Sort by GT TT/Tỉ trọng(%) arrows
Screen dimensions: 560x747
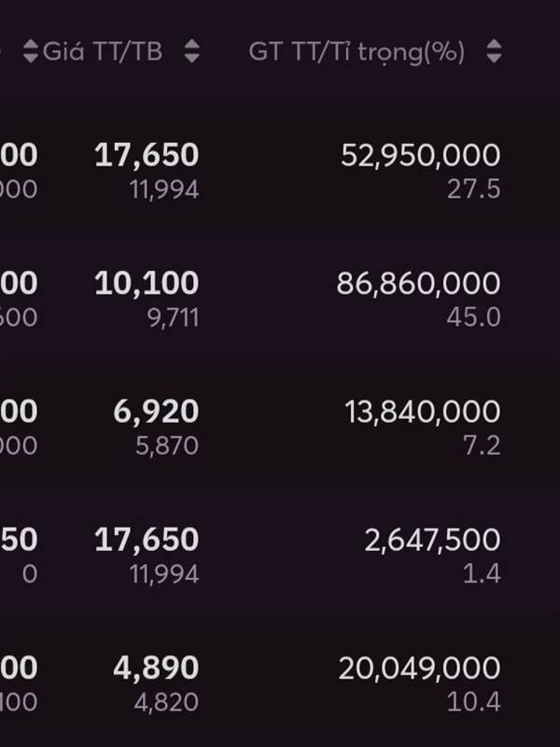(495, 51)
